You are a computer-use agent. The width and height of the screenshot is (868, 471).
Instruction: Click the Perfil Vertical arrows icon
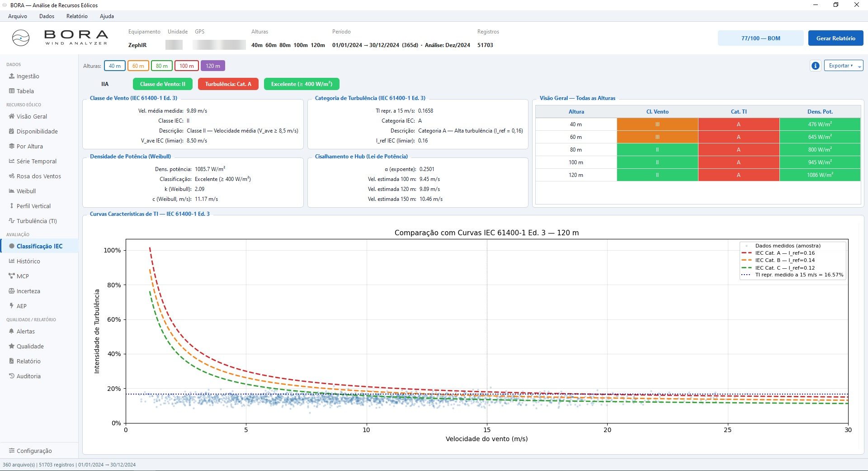12,206
